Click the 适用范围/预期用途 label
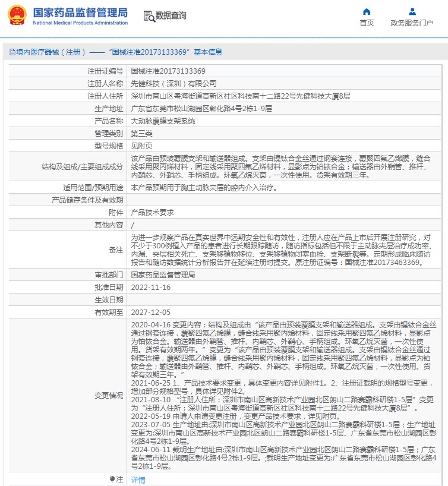Screen dimensions: 448x486 (x=93, y=188)
